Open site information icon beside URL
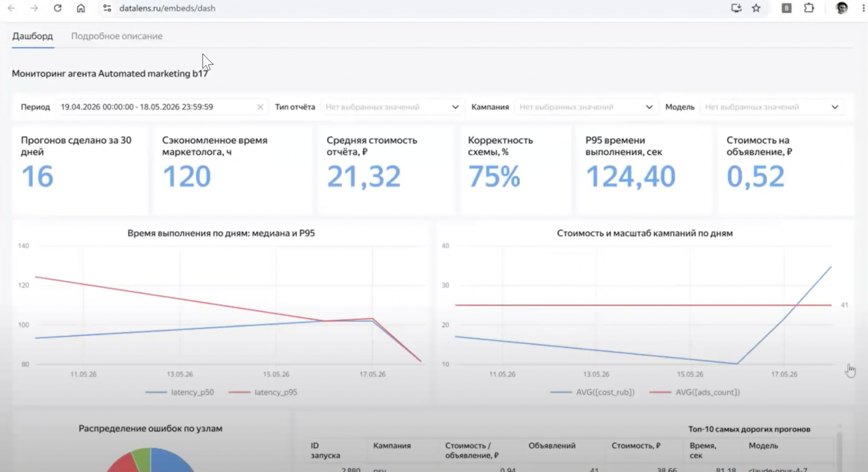868x472 pixels. [x=107, y=8]
